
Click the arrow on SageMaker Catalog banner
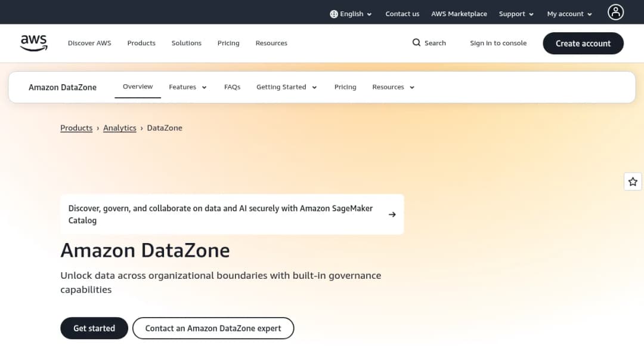point(392,214)
